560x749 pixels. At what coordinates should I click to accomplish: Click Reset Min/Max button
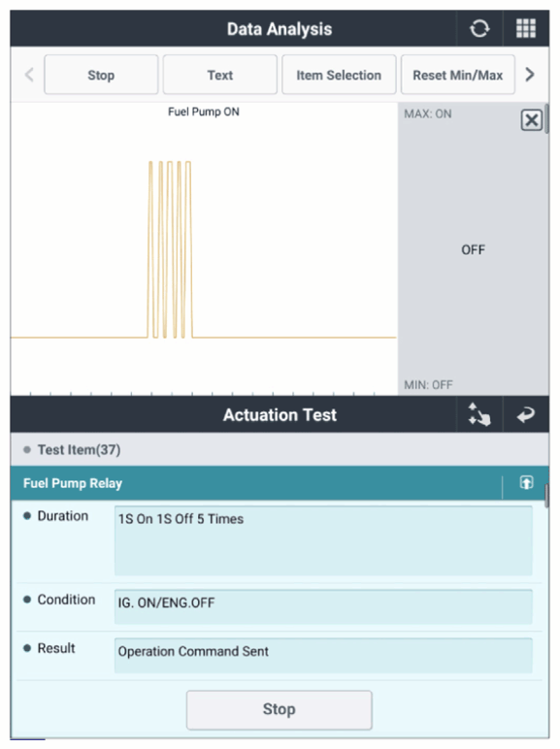(x=458, y=75)
